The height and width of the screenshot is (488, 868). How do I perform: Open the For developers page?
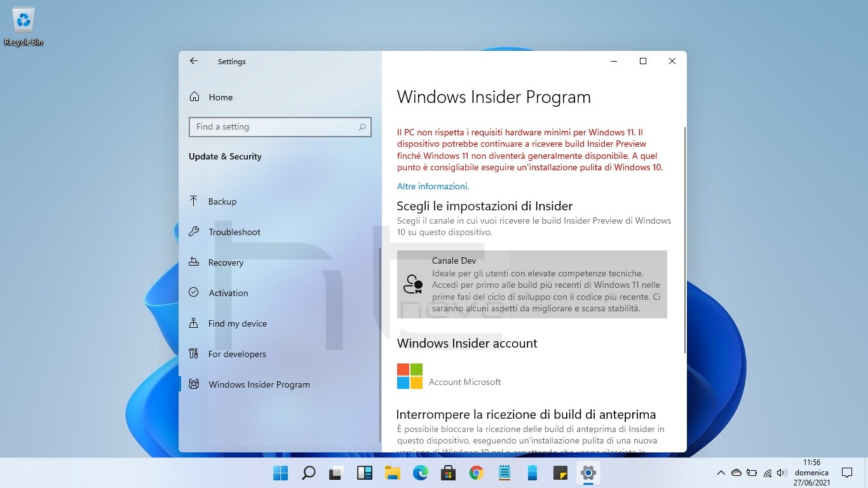pos(238,354)
